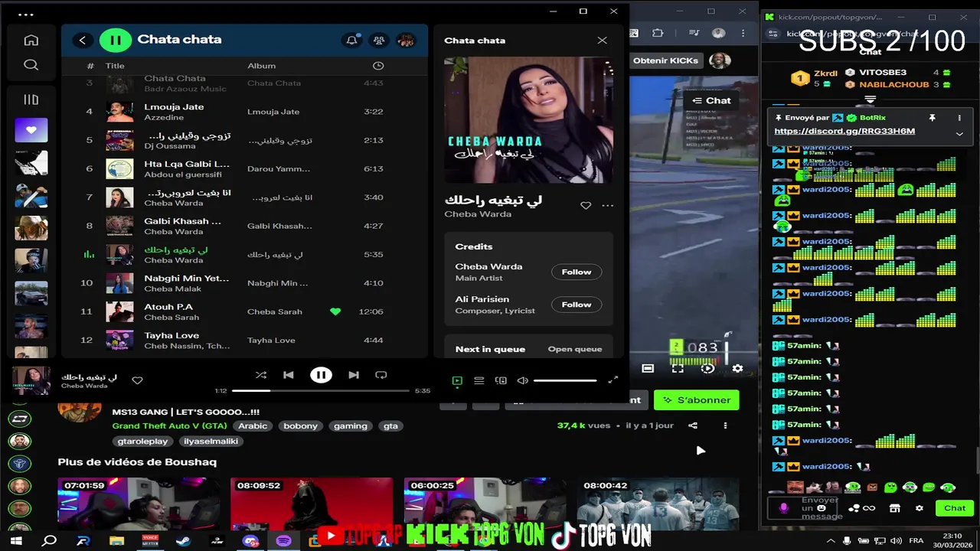980x551 pixels.
Task: Go back with Spotify back arrow
Action: tap(83, 41)
